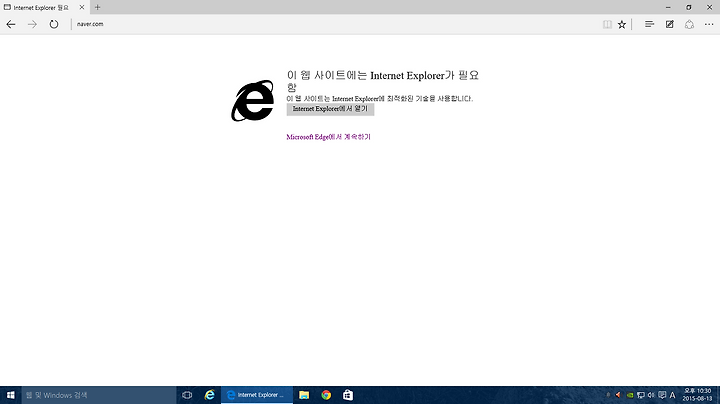Add page to favorites star
This screenshot has width=720, height=404.
pyautogui.click(x=622, y=24)
